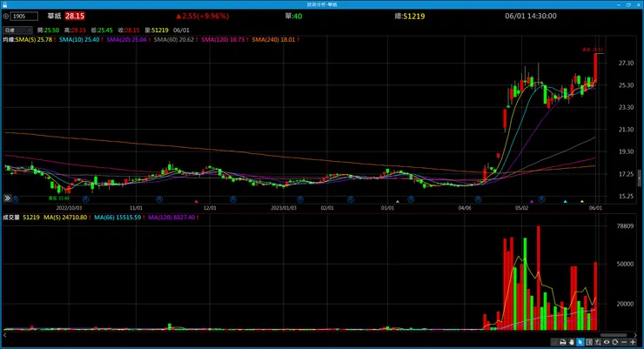Focus the stock code field showing 1905
This screenshot has height=349, width=644.
[24, 17]
